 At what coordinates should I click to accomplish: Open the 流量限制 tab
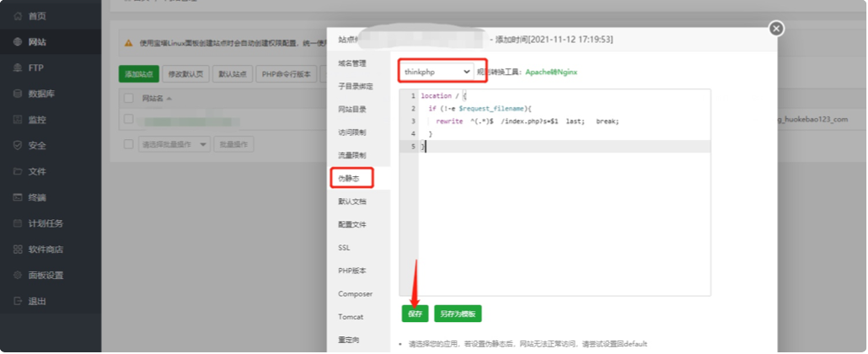tap(352, 156)
